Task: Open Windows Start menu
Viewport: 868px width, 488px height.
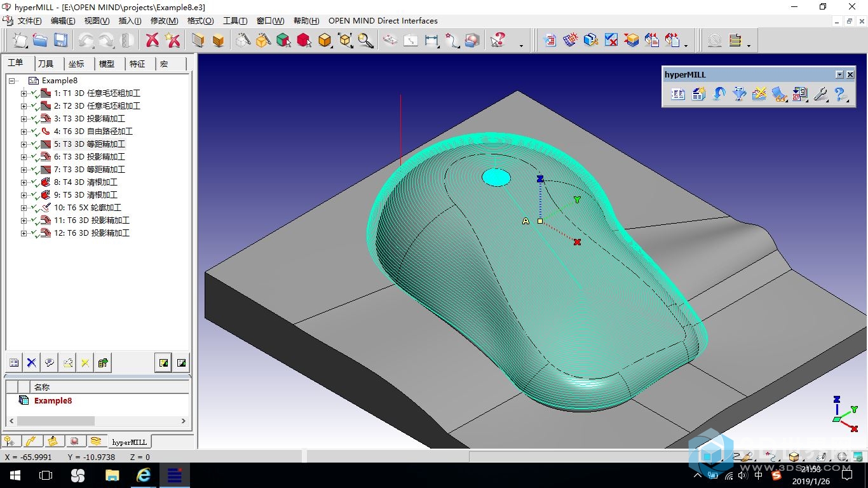Action: coord(15,475)
